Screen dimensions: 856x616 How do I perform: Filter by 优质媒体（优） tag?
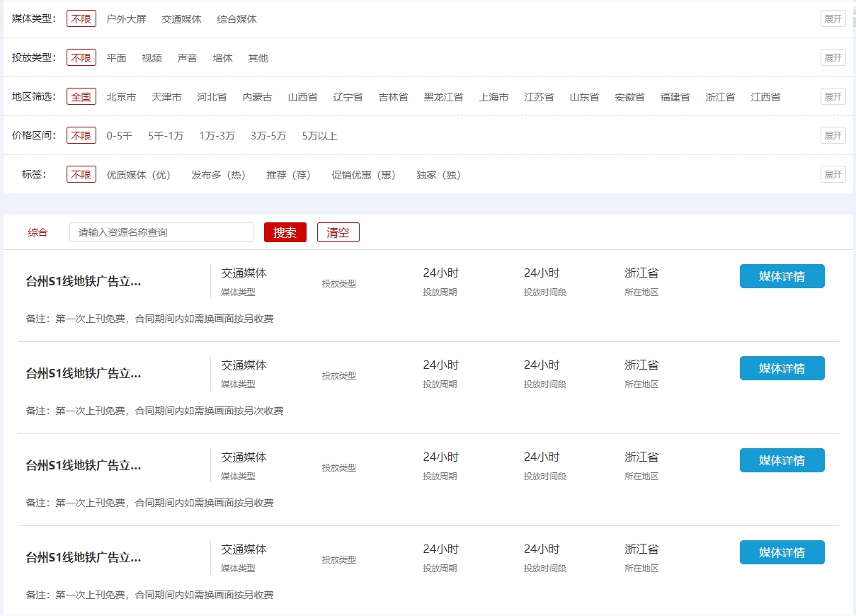(139, 175)
